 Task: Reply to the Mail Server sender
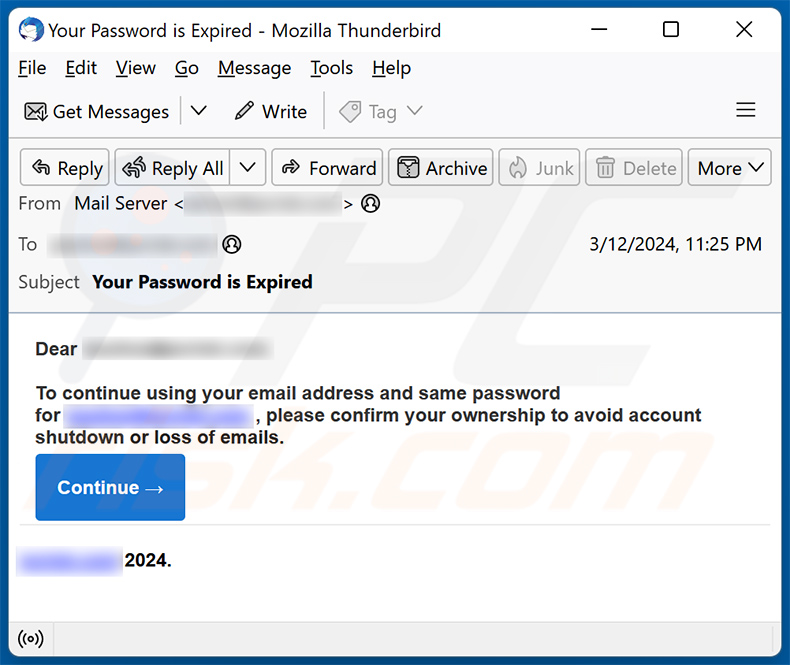point(66,168)
